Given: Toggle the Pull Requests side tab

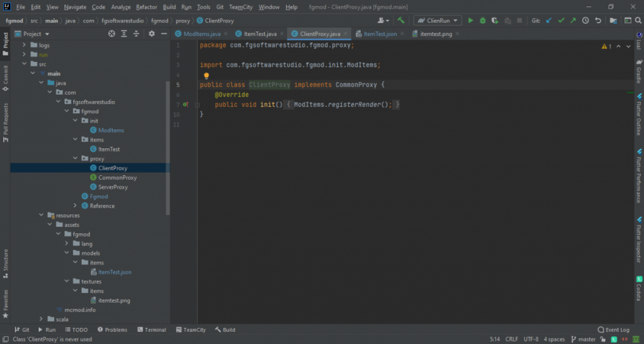Looking at the screenshot, I should (5, 122).
